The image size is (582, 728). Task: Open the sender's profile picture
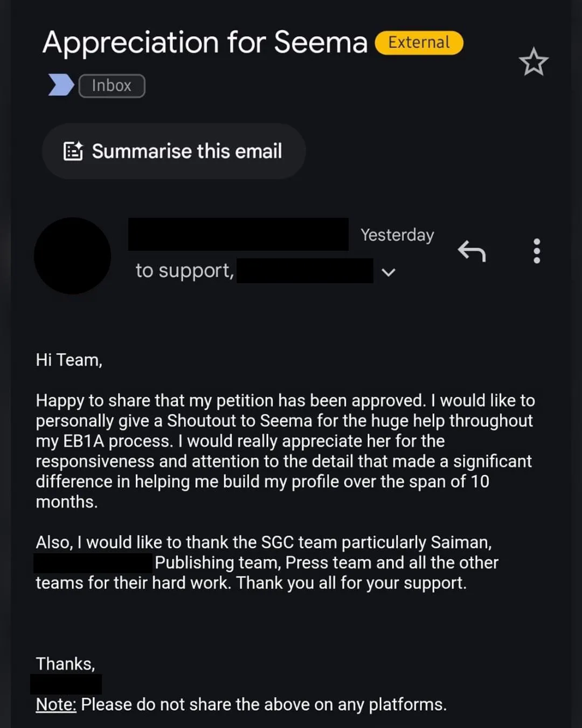pyautogui.click(x=72, y=256)
